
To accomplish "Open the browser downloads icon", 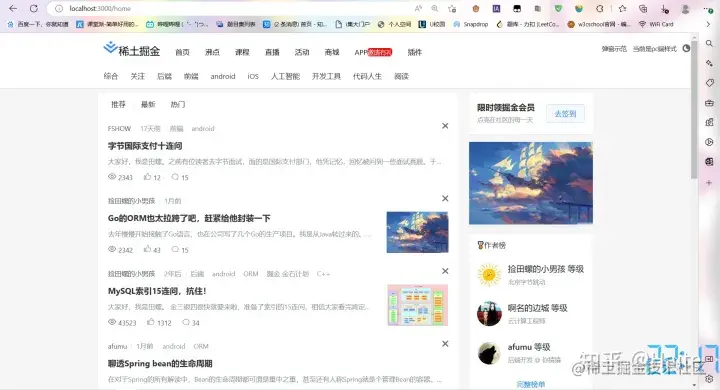I will click(664, 9).
